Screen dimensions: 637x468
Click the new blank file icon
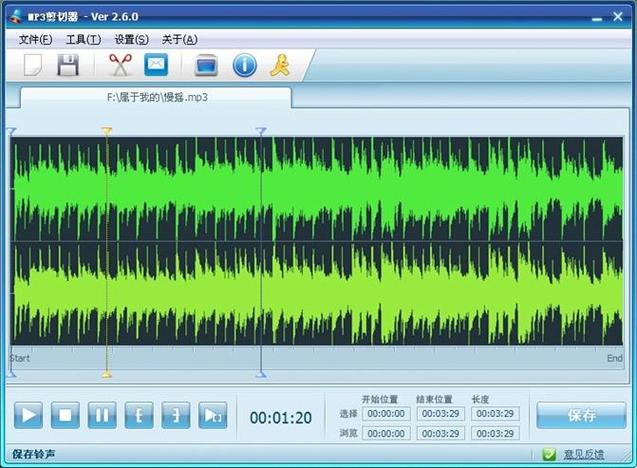point(32,65)
